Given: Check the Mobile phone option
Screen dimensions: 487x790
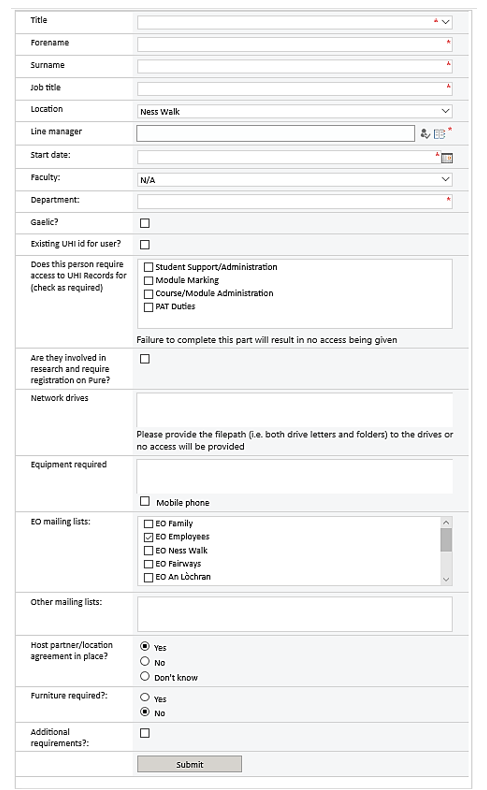Looking at the screenshot, I should (145, 501).
